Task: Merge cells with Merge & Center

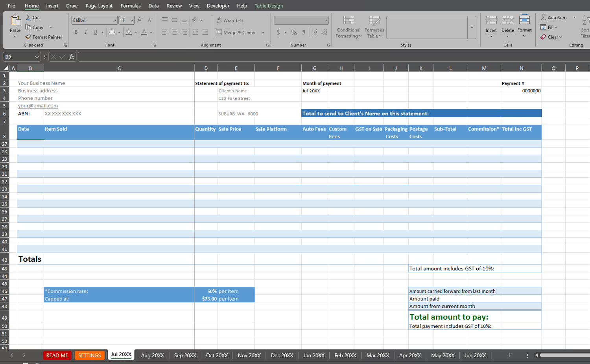Action: click(x=236, y=33)
